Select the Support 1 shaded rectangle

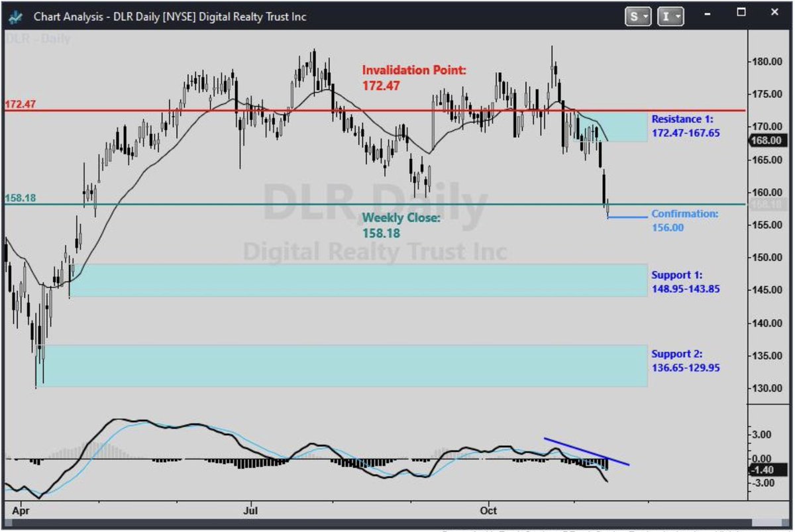358,280
